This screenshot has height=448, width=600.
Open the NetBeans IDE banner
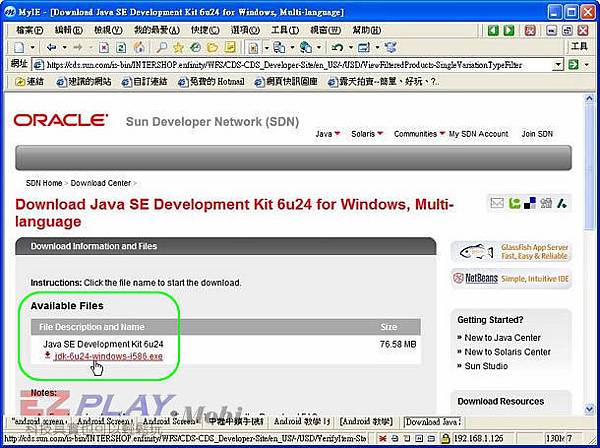(511, 279)
